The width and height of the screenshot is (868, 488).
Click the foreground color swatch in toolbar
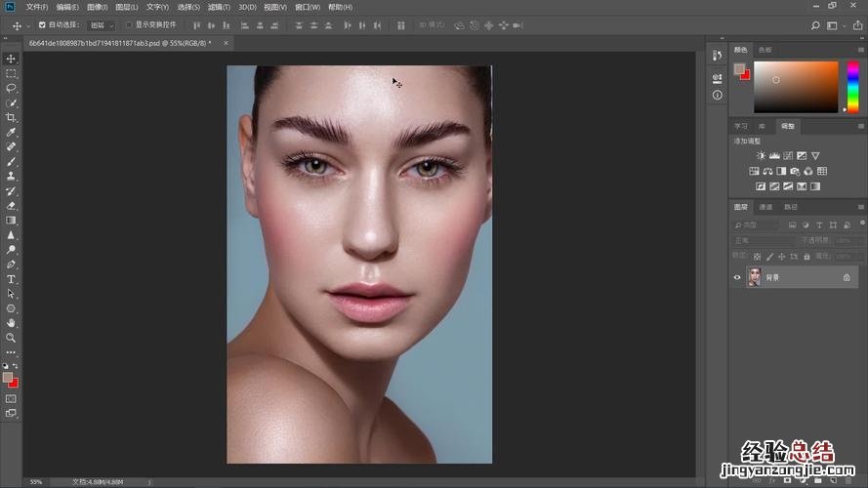point(8,377)
